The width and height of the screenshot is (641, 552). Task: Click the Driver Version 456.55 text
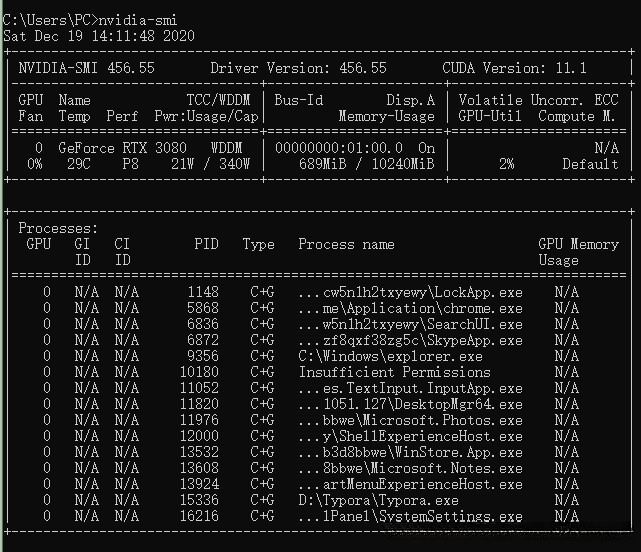click(298, 68)
